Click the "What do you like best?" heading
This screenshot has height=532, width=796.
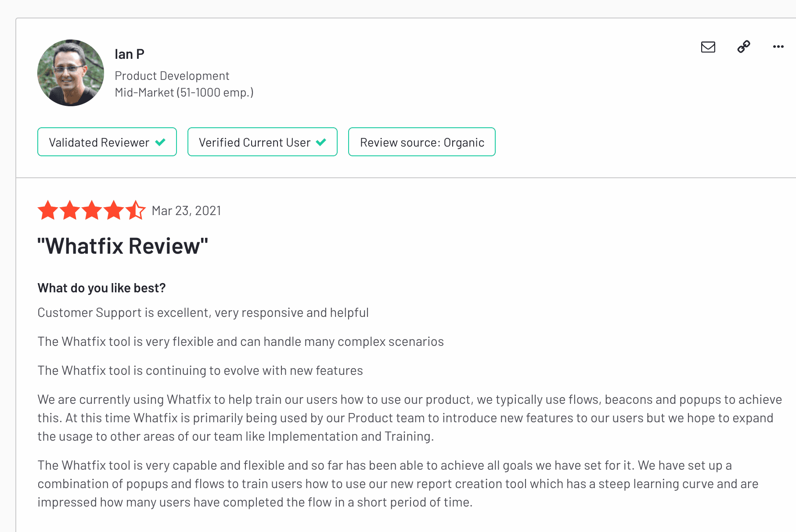click(101, 288)
